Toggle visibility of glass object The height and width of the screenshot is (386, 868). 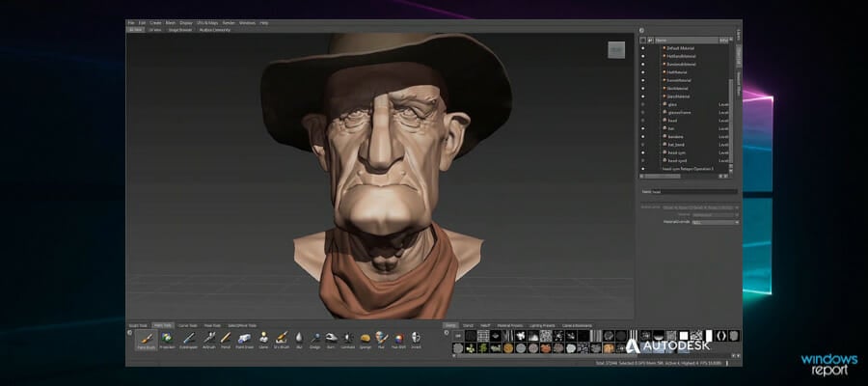pos(642,104)
